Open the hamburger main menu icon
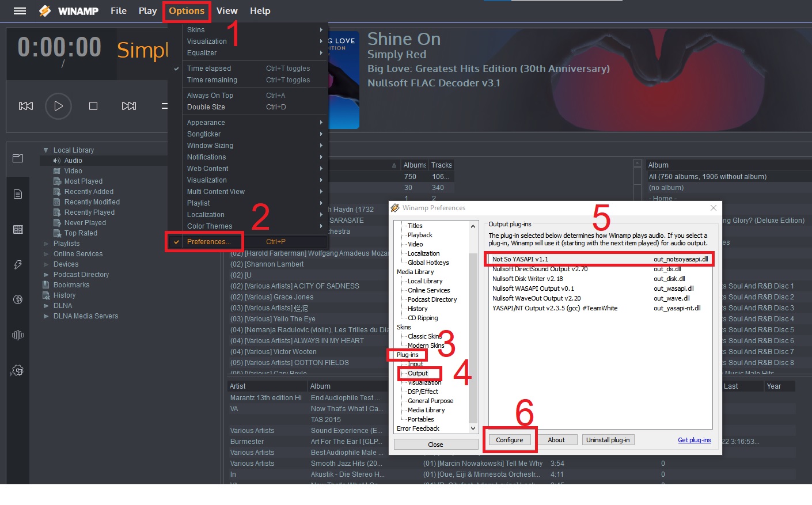 tap(20, 11)
